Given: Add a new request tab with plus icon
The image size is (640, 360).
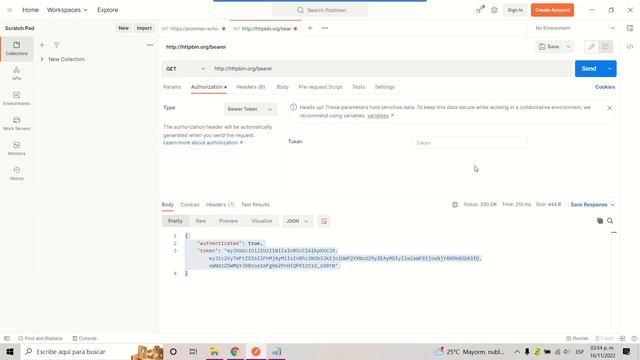Looking at the screenshot, I should point(310,28).
